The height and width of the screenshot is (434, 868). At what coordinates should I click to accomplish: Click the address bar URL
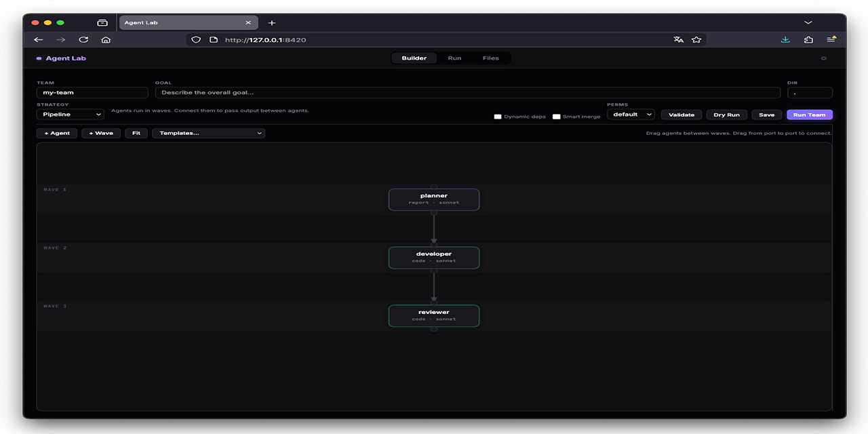tap(266, 40)
